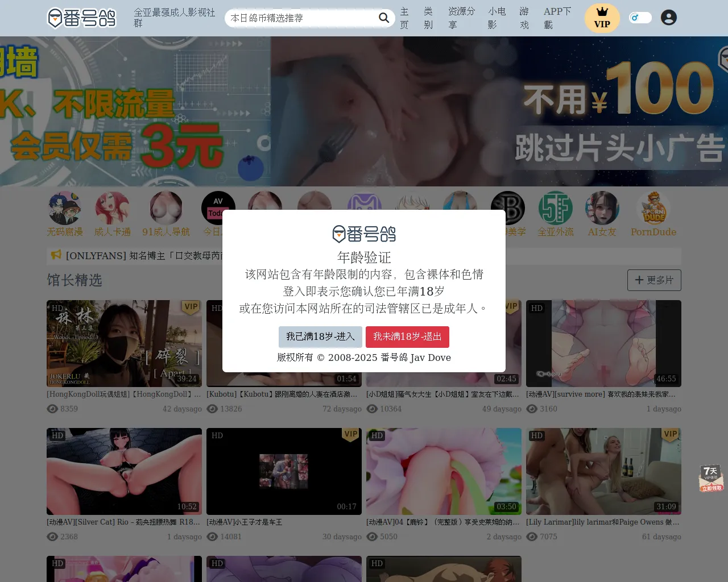Click the 番号鸽 logo in the header
The image size is (728, 582).
[x=81, y=18]
